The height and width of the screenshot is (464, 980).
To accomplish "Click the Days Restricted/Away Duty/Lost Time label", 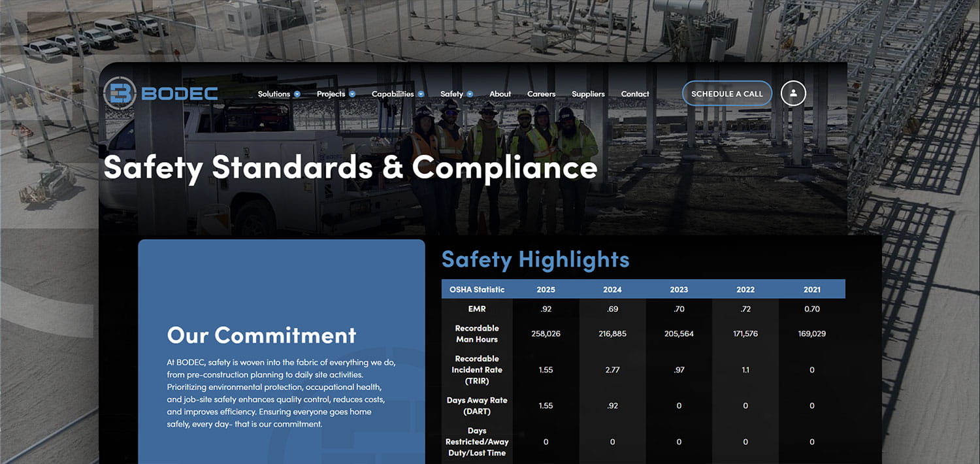I will pyautogui.click(x=477, y=442).
